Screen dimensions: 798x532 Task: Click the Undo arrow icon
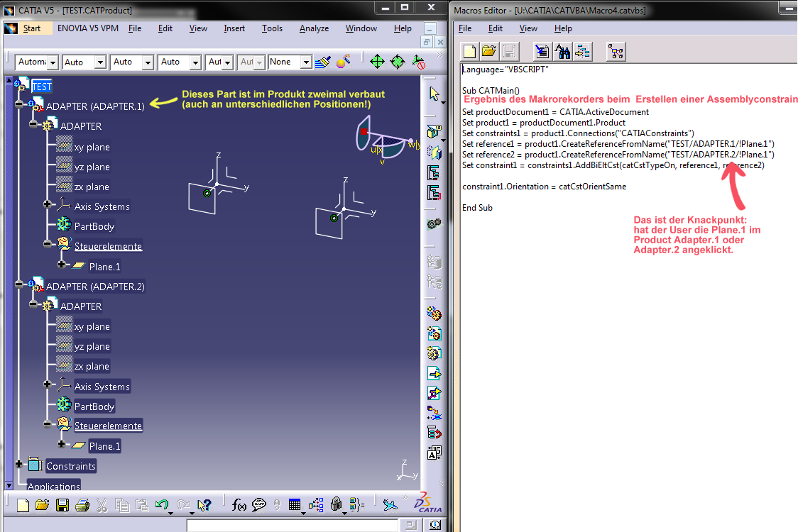click(162, 504)
